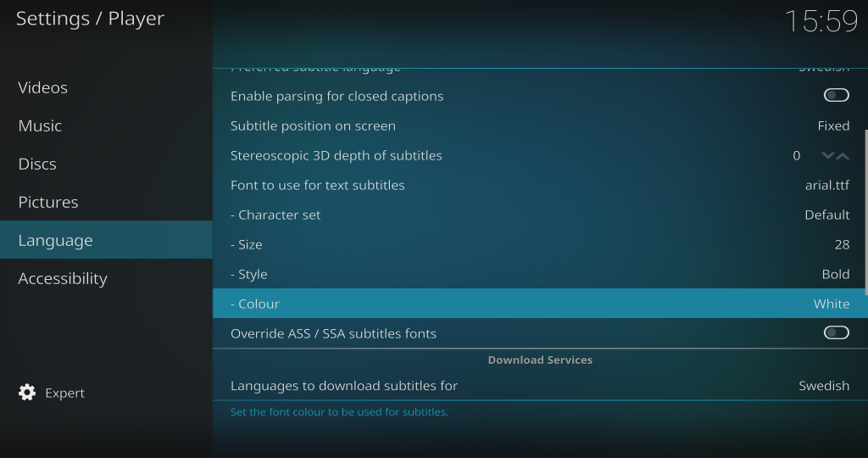
Task: Increase stereoscopic 3D depth with up arrow
Action: tap(843, 156)
